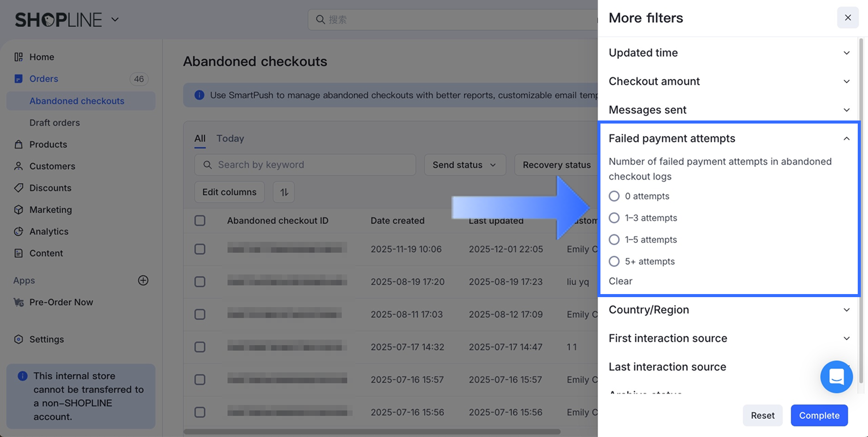Tick the select-all checkbox in table header

(200, 221)
